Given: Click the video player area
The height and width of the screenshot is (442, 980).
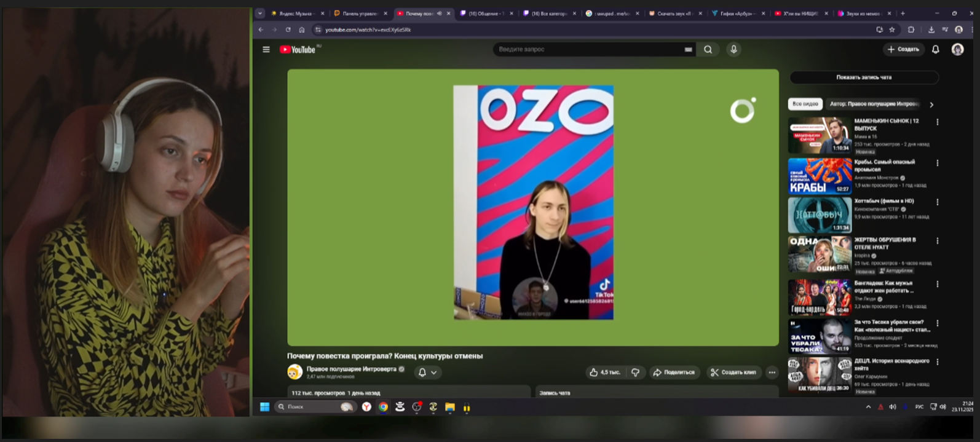Looking at the screenshot, I should tap(533, 208).
